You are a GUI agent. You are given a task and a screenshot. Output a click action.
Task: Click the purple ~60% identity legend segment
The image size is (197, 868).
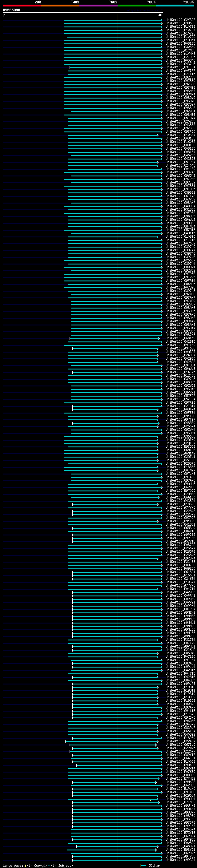tap(98, 6)
